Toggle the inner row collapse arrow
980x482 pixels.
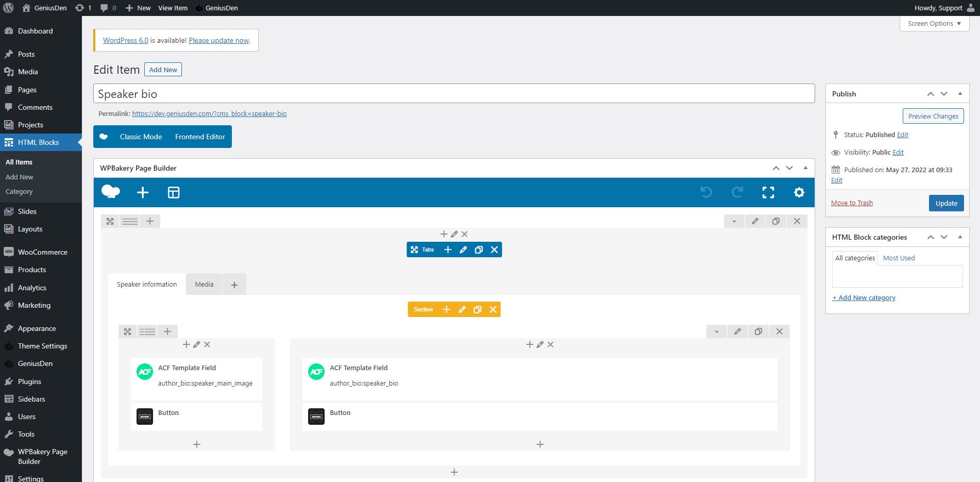click(x=716, y=331)
